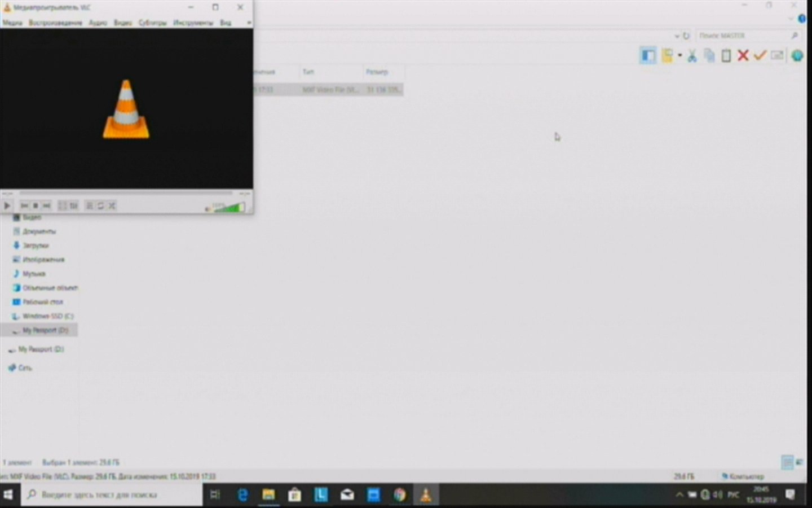This screenshot has height=508, width=812.
Task: Mute VLC using the speaker icon
Action: [208, 209]
